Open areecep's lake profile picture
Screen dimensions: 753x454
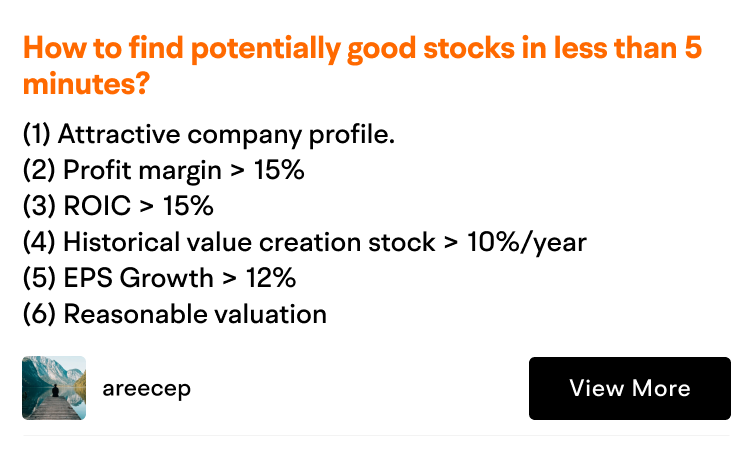click(x=54, y=388)
